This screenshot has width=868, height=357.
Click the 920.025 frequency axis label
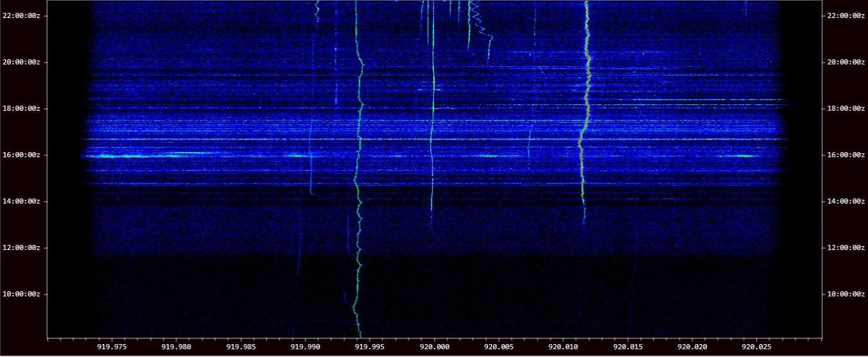click(x=756, y=346)
